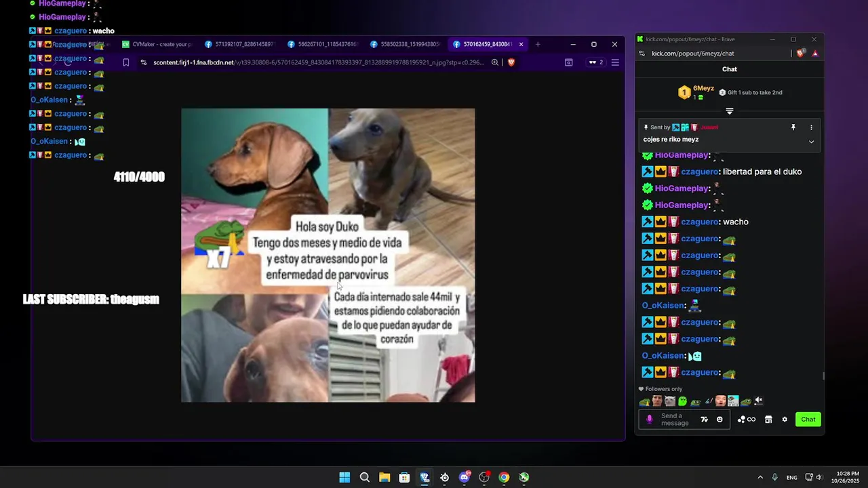Collapse the gift leaderboard arrow
This screenshot has height=488, width=868.
[730, 111]
